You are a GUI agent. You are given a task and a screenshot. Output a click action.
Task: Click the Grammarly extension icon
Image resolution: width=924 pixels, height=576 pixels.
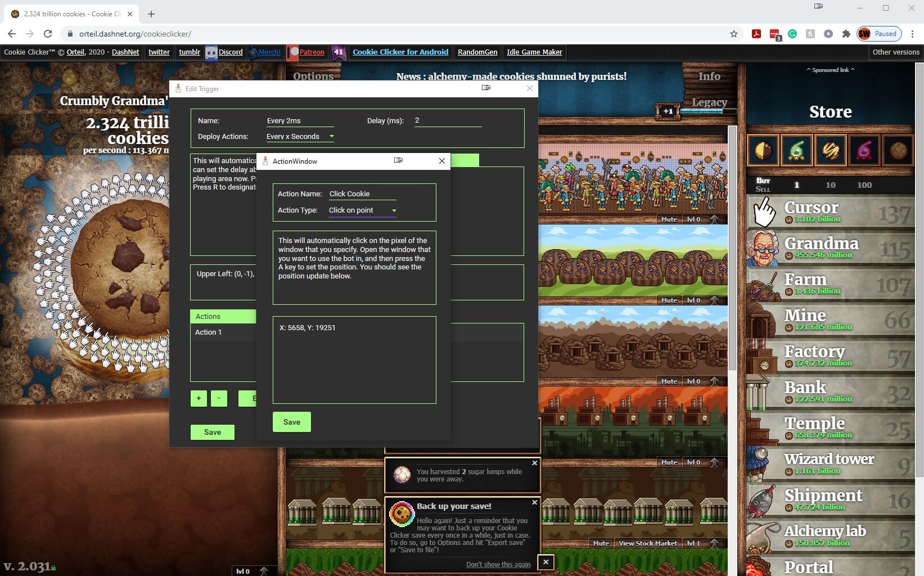click(x=792, y=34)
